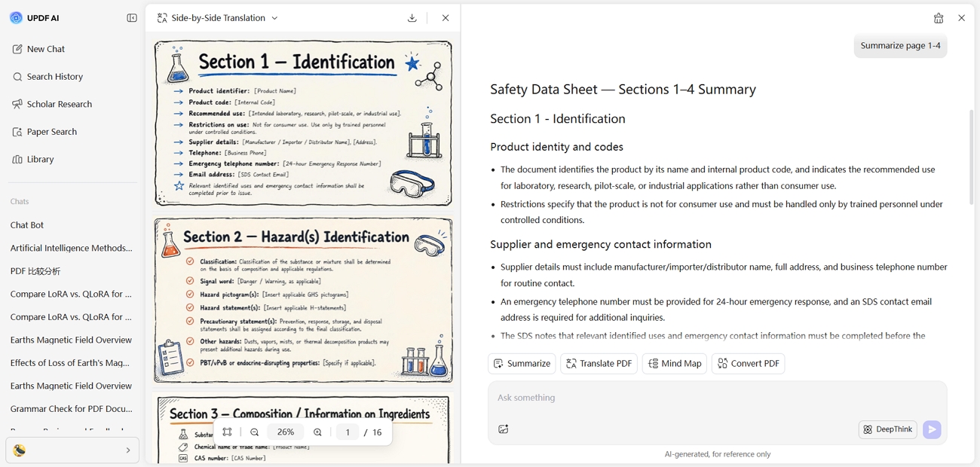This screenshot has width=980, height=467.
Task: Collapse the sidebar with the panel icon
Action: point(132,18)
